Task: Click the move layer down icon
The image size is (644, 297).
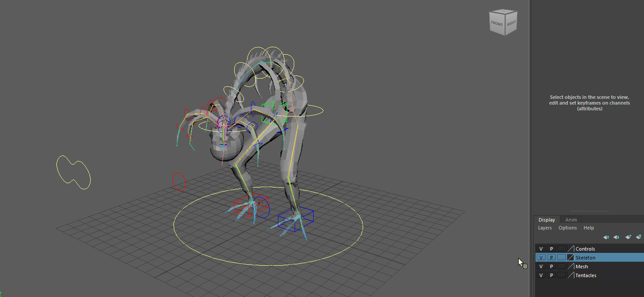Action: click(616, 237)
